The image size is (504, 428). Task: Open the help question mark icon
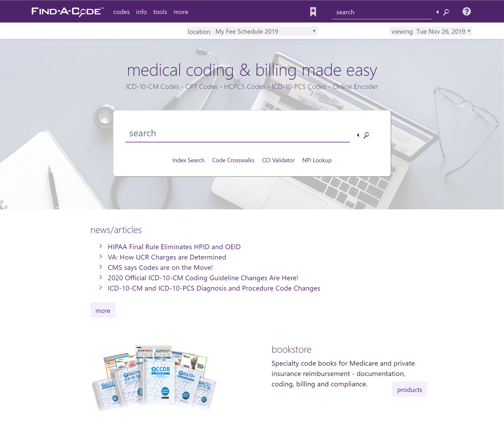click(x=466, y=12)
